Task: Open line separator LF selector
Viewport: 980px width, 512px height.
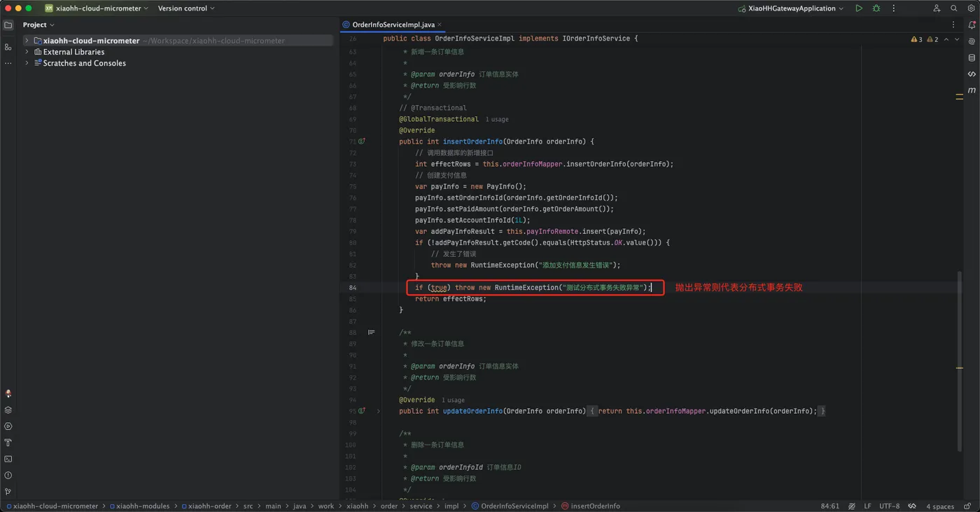Action: coord(867,506)
